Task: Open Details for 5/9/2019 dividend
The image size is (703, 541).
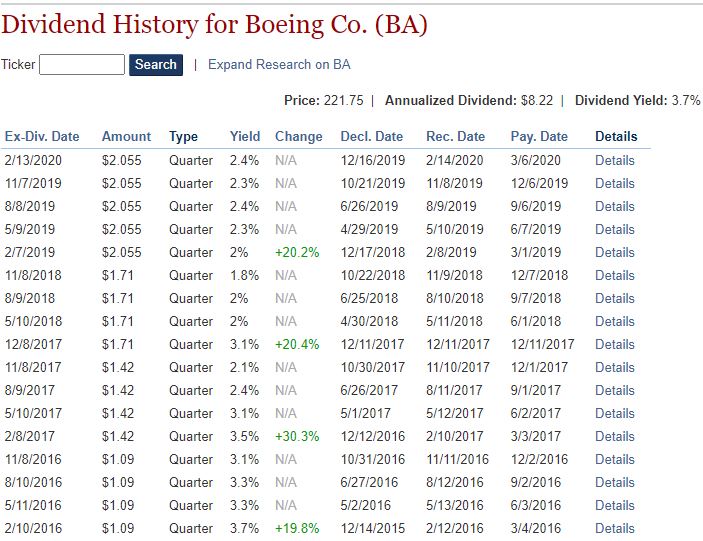Action: (615, 229)
